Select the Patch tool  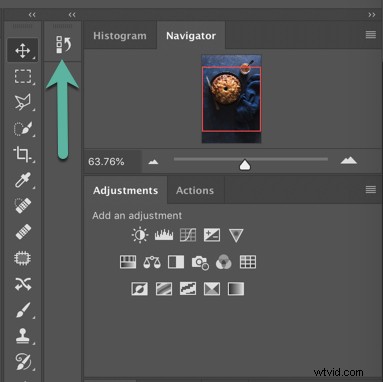[x=23, y=258]
